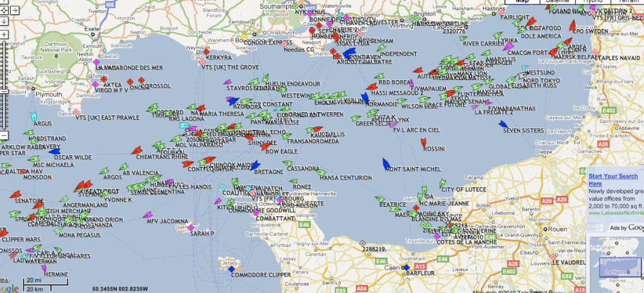The image size is (644, 293).
Task: Click the AKTEA red diamond near Torbay
Action: (x=103, y=79)
